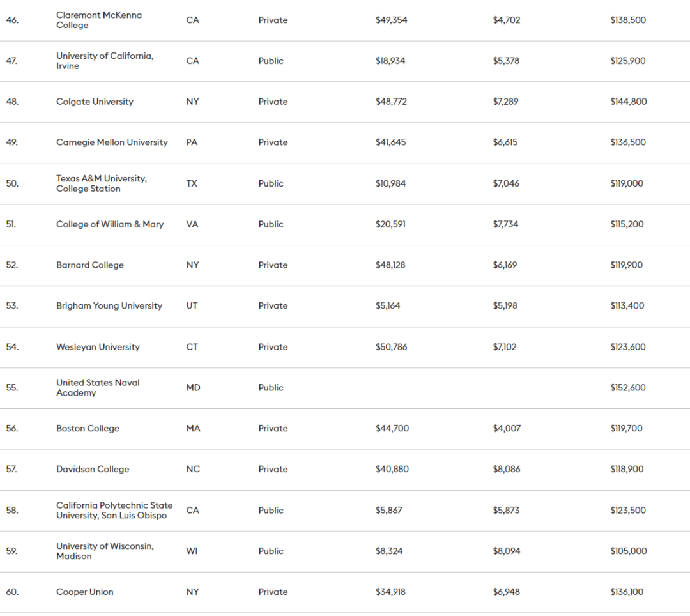This screenshot has width=690, height=616.
Task: Select the $50,786 Wesleyan cost value
Action: coord(391,347)
